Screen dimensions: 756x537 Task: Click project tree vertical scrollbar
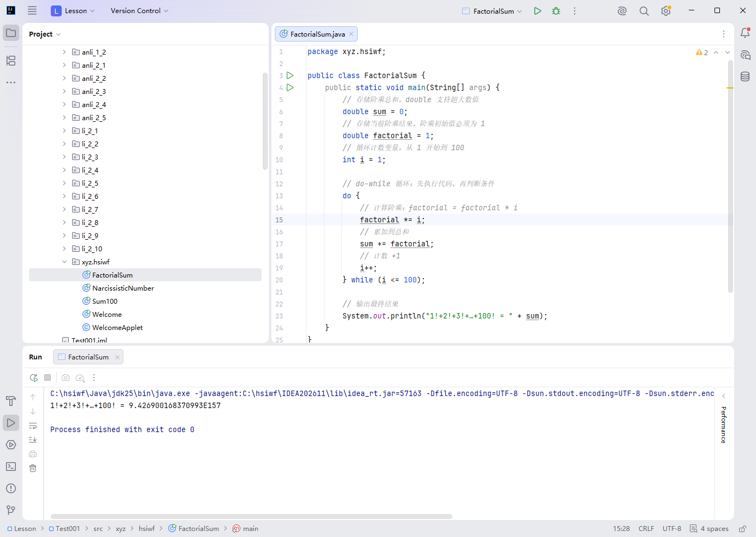pos(265,121)
